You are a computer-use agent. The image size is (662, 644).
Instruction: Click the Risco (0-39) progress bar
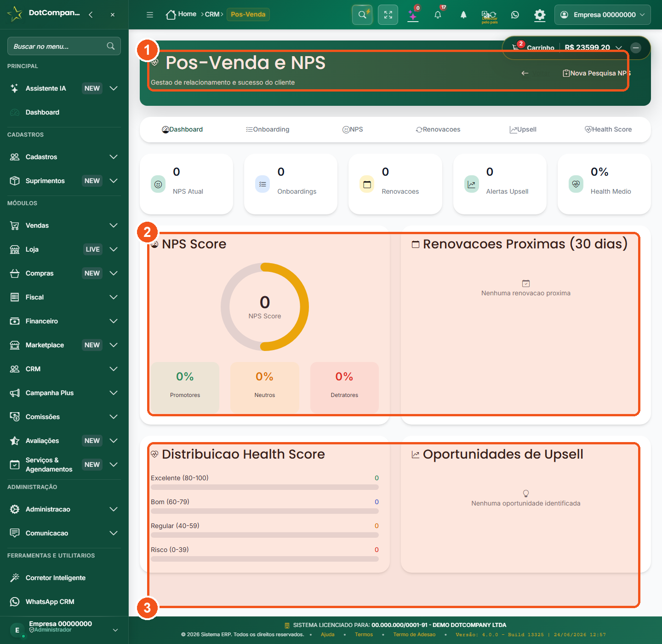[265, 559]
